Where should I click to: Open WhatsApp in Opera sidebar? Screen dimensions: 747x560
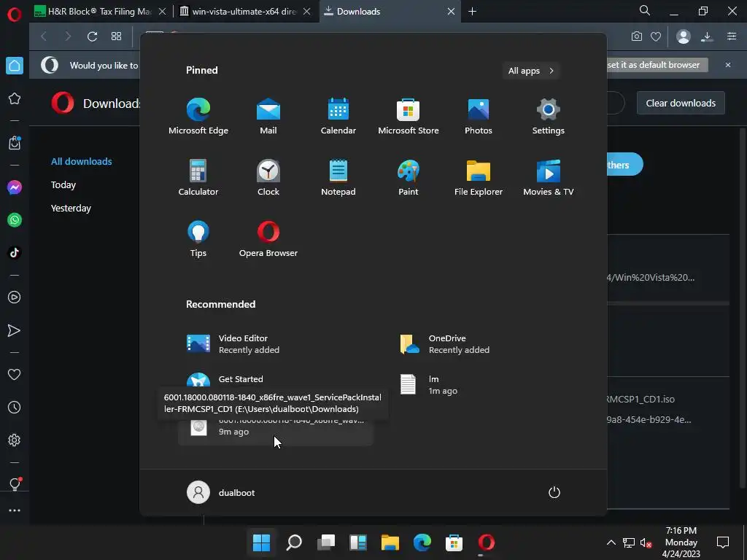click(x=15, y=220)
